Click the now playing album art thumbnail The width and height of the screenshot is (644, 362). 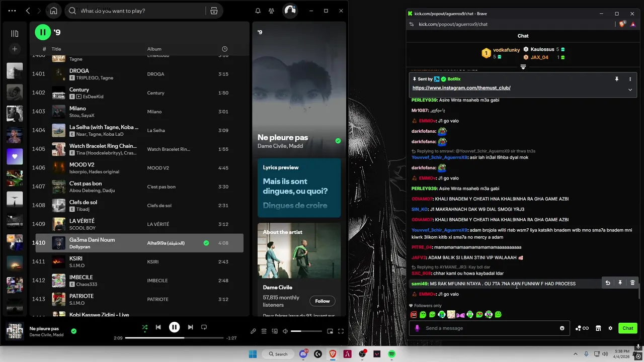click(x=15, y=331)
